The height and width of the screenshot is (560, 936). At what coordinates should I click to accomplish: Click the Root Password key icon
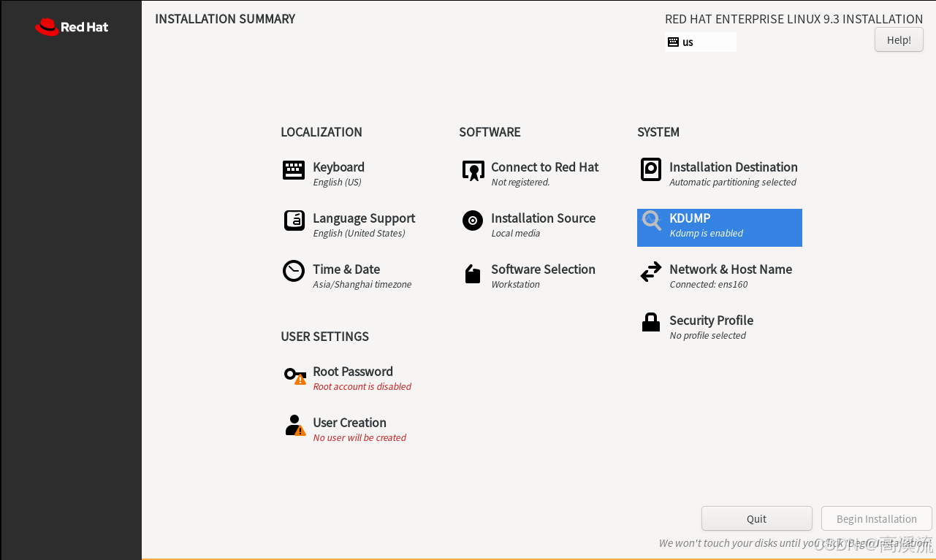tap(295, 376)
